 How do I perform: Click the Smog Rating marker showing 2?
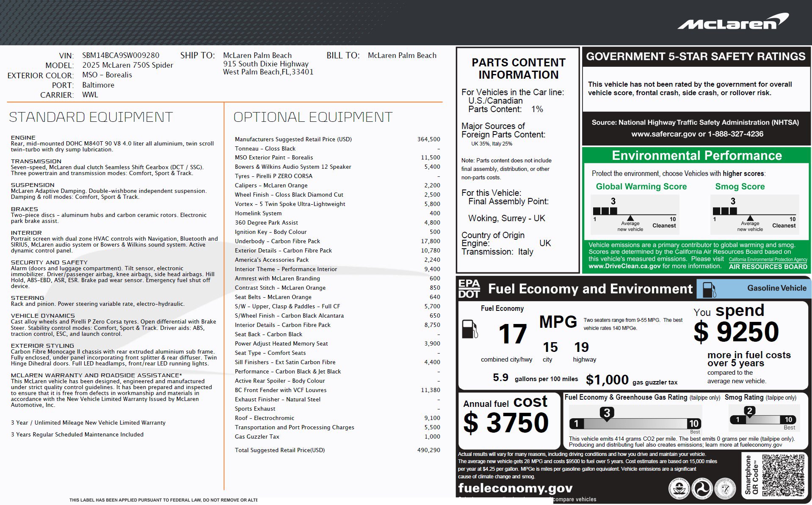coord(749,412)
